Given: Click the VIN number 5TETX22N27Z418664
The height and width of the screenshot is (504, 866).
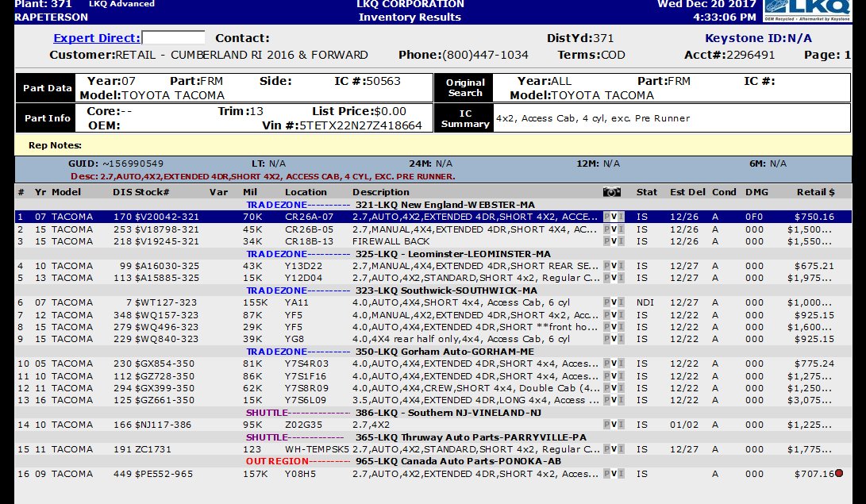Looking at the screenshot, I should click(x=360, y=125).
